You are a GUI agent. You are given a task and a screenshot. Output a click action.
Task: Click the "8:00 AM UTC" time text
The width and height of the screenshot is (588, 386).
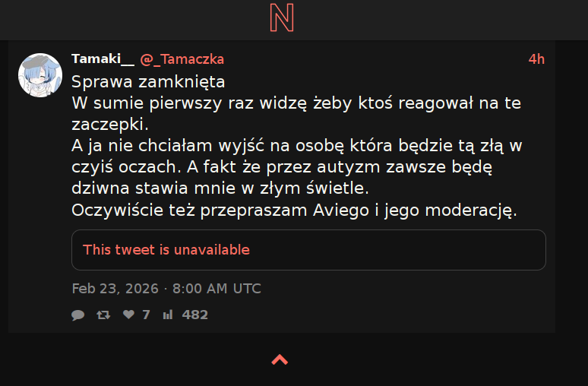(217, 289)
